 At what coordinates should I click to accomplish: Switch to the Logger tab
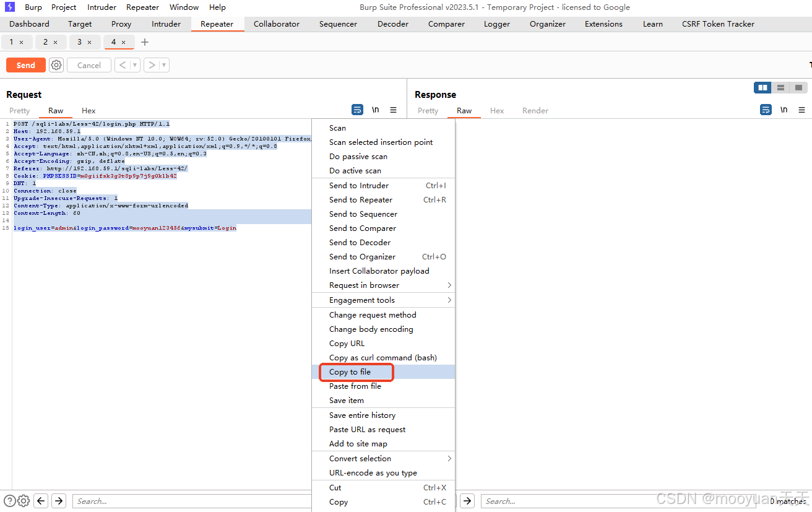497,24
